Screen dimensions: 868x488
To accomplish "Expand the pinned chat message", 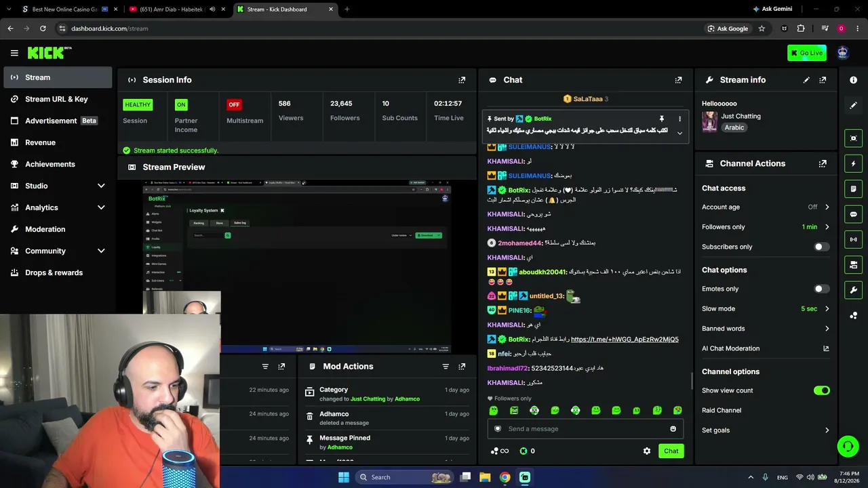I will click(x=679, y=133).
